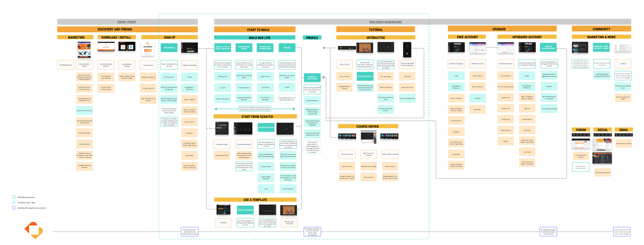Click the Download Desktop Software card
Image resolution: width=644 pixels, height=245 pixels.
click(x=106, y=65)
